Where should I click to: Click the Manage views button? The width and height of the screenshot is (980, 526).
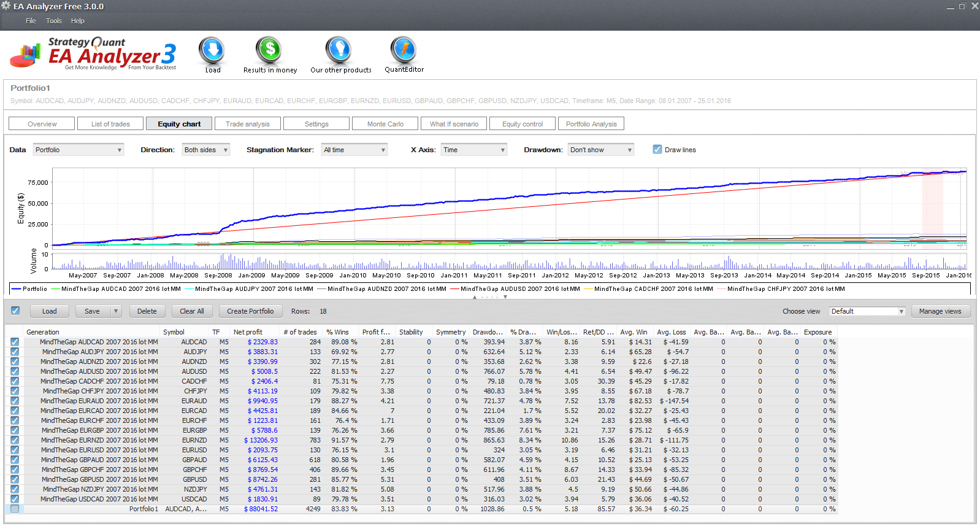coord(940,311)
